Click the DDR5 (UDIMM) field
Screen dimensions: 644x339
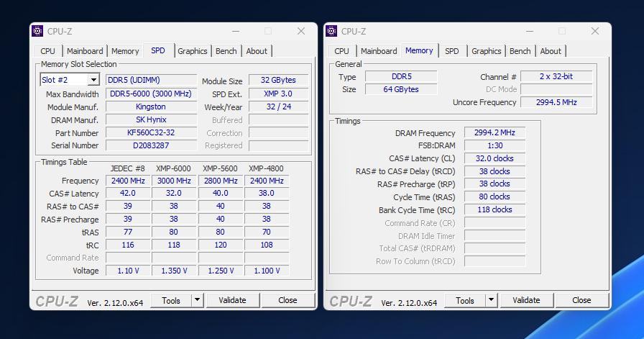tap(151, 80)
